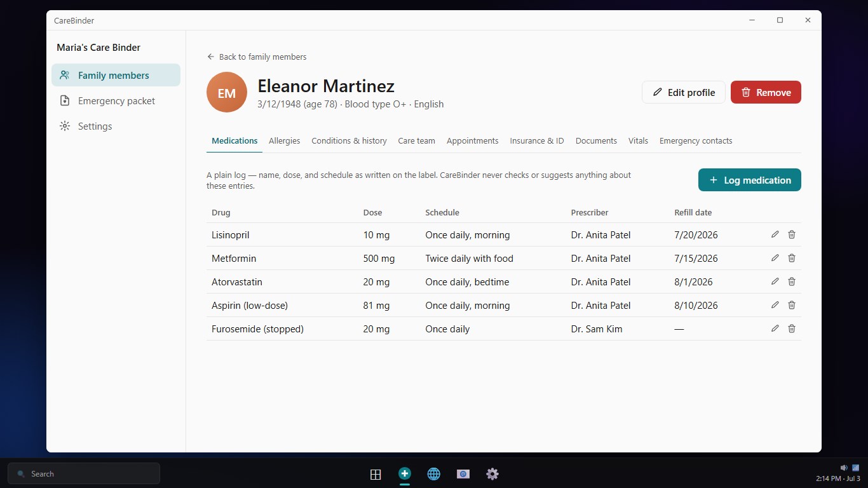Click the EM avatar circle
Viewport: 868px width, 488px height.
point(227,93)
